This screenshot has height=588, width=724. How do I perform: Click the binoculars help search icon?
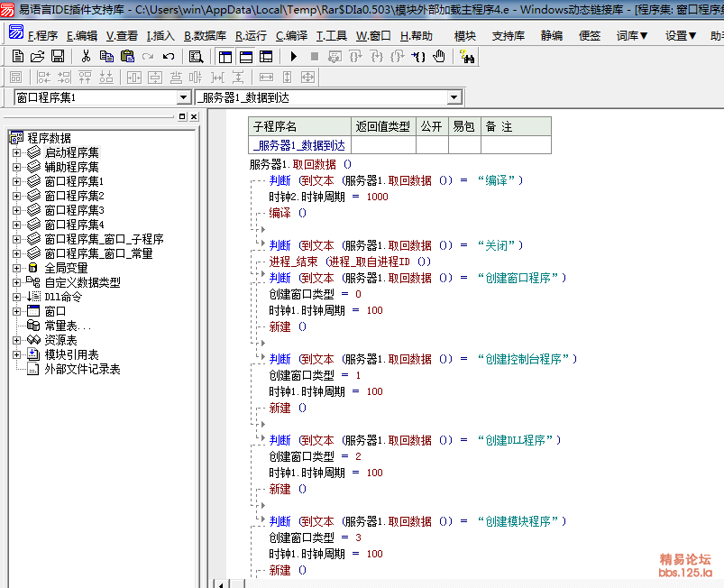tap(467, 56)
